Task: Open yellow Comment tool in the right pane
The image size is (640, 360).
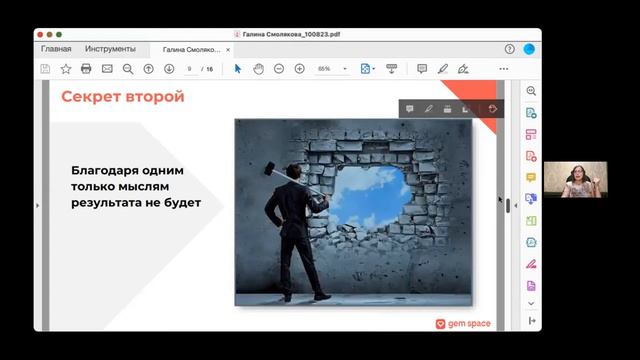Action: [531, 178]
